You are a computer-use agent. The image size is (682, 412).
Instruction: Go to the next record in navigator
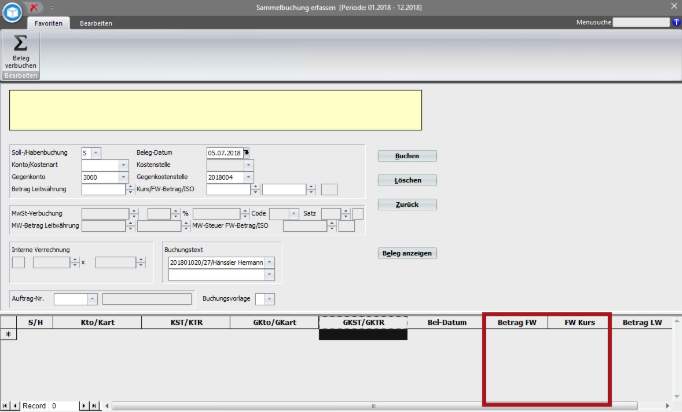(x=84, y=406)
